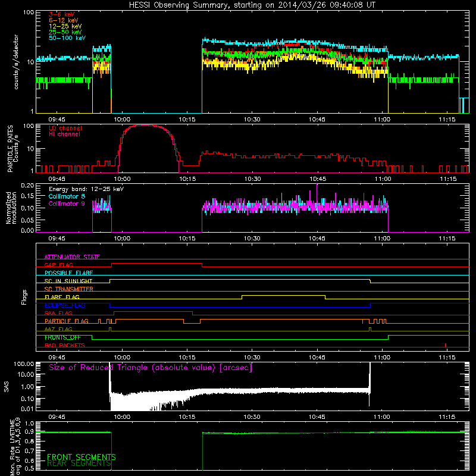Click the raised segment of the SAA FLAG line
Screen dimensions: 476x476
(153, 311)
